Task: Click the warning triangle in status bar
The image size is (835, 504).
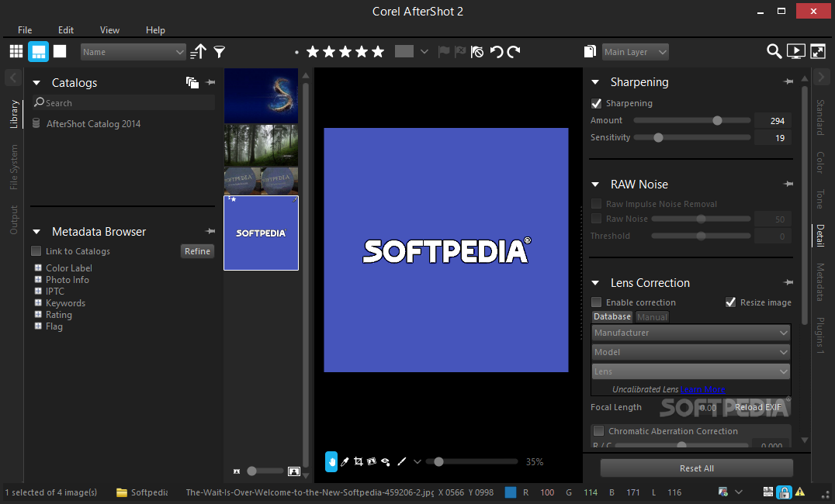Action: click(800, 492)
